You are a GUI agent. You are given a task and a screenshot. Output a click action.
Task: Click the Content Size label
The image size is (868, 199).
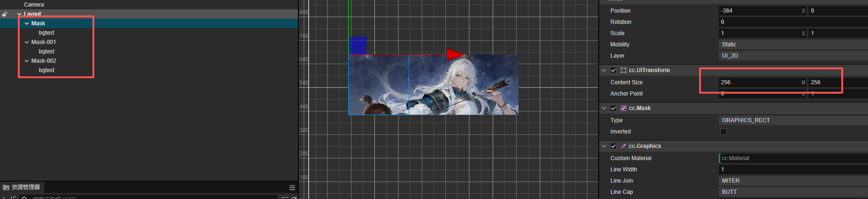(x=626, y=82)
